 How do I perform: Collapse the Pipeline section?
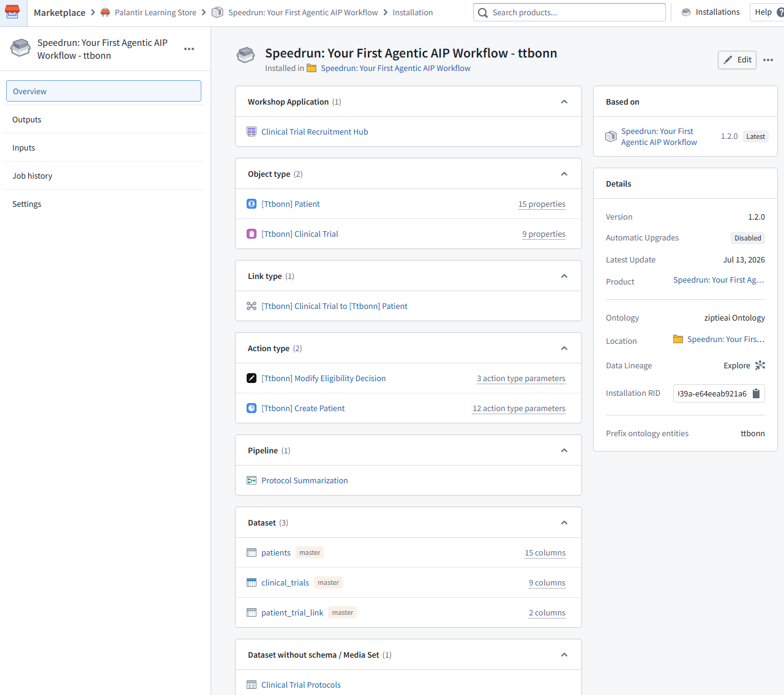564,450
